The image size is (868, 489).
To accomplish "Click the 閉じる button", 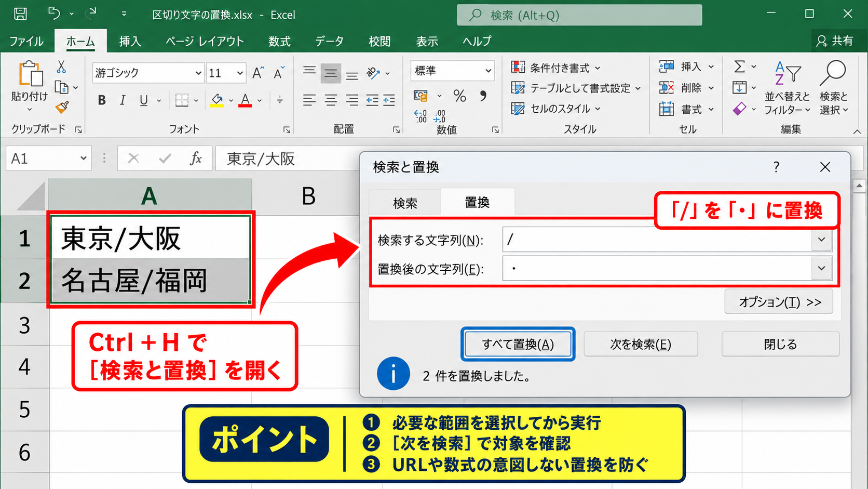I will 780,344.
